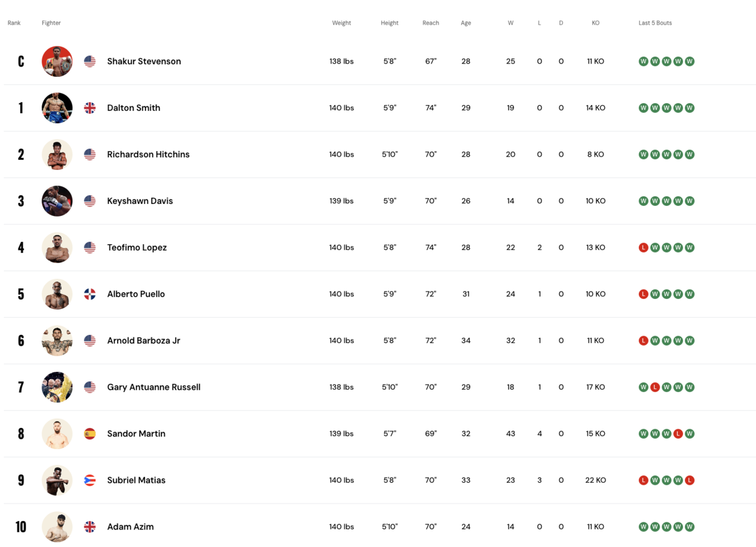The width and height of the screenshot is (756, 547).
Task: Open Keyshawn Davis's profile photo
Action: tap(57, 201)
